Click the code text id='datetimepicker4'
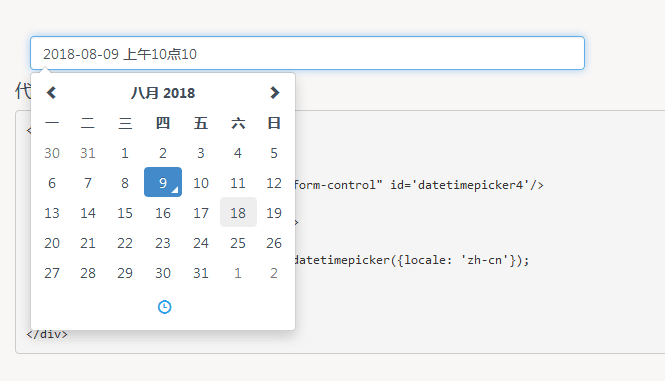 [x=460, y=185]
